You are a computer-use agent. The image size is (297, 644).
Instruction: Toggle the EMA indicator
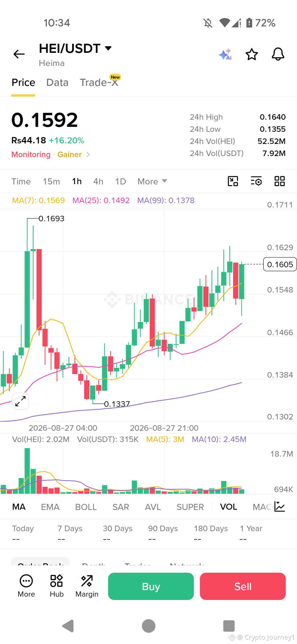50,507
